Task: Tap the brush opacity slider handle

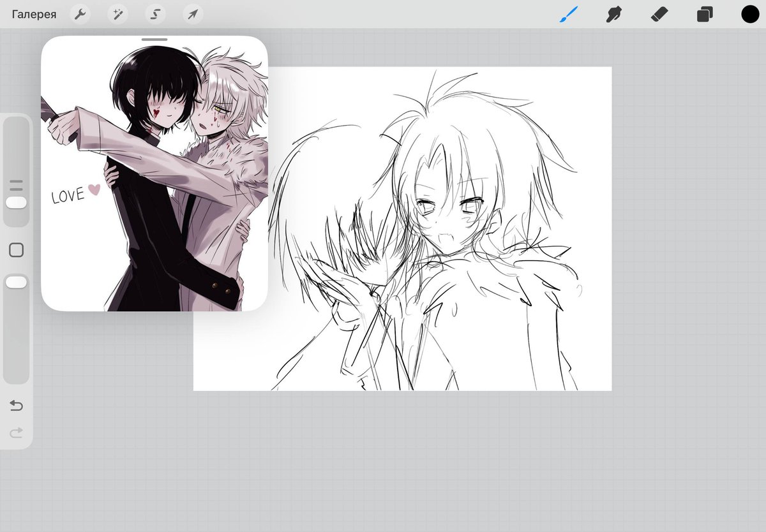Action: coord(16,282)
